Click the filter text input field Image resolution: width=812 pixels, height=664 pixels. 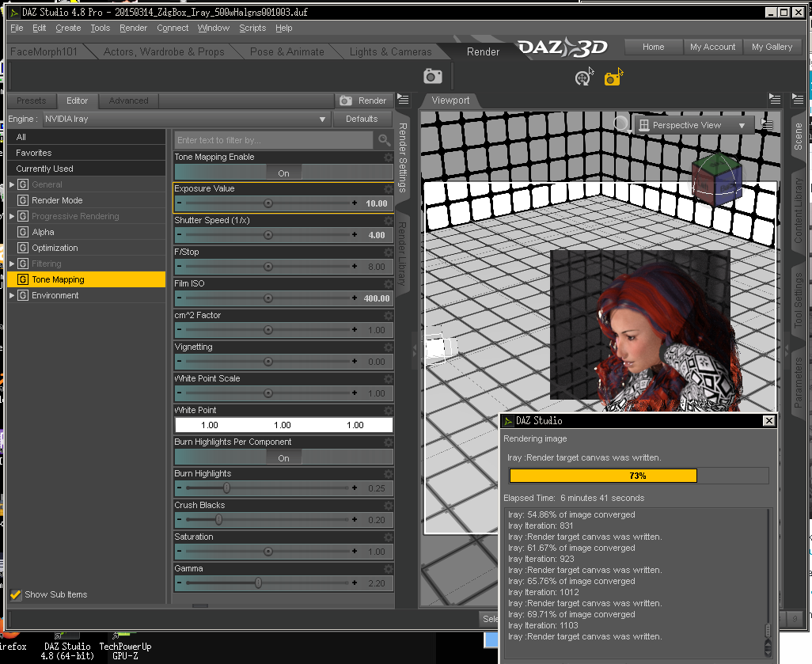(274, 140)
